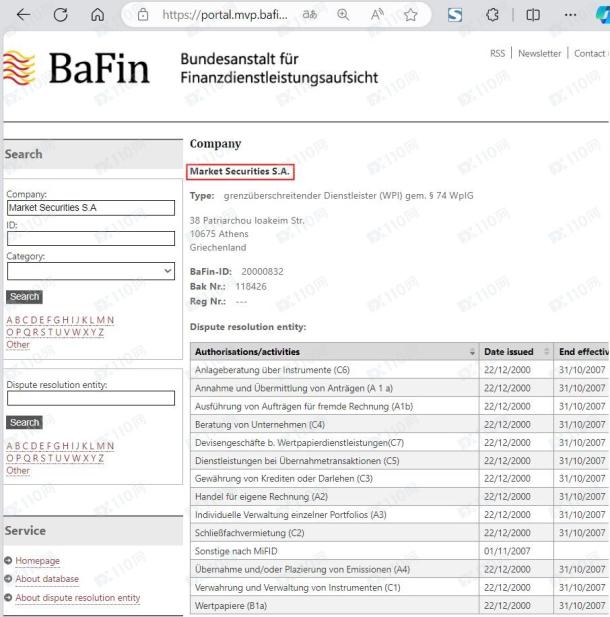Click End effective column header
The height and width of the screenshot is (617, 610).
point(582,352)
